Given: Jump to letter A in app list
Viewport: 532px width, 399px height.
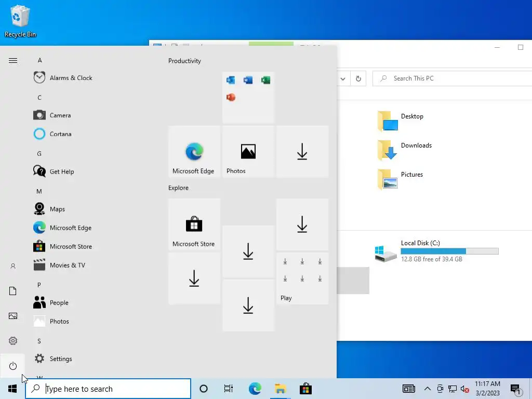Looking at the screenshot, I should click(x=39, y=60).
